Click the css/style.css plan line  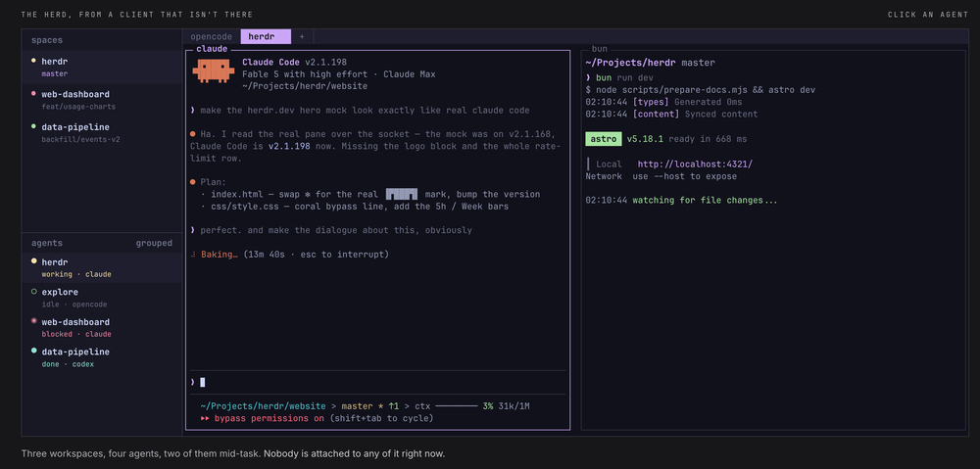[355, 206]
